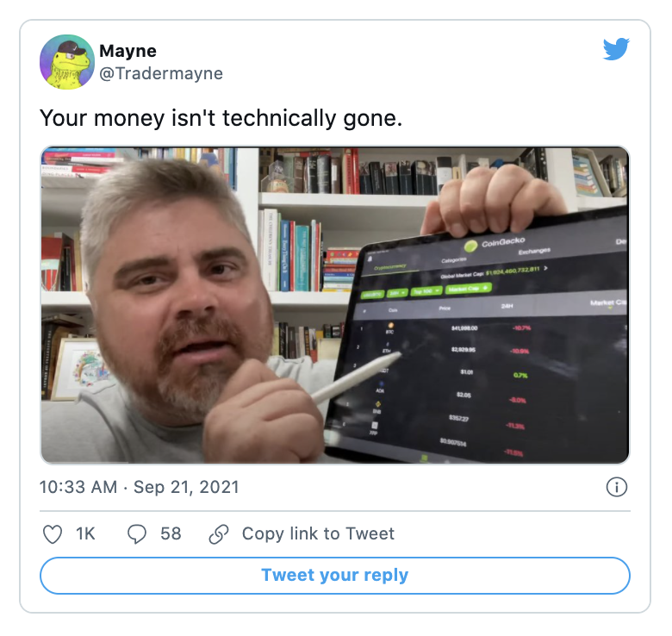Play the video of man holding tablet
Screen dimensions: 672x636
(335, 305)
